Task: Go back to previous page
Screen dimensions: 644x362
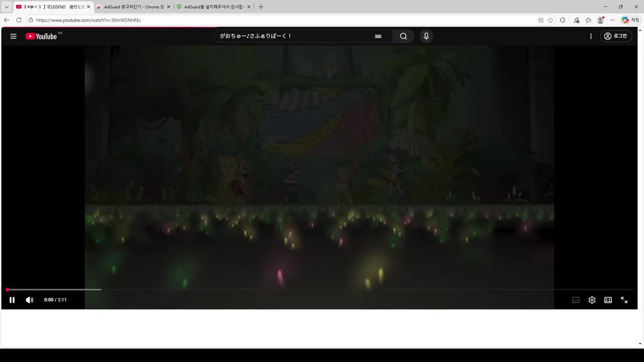Action: coord(7,20)
